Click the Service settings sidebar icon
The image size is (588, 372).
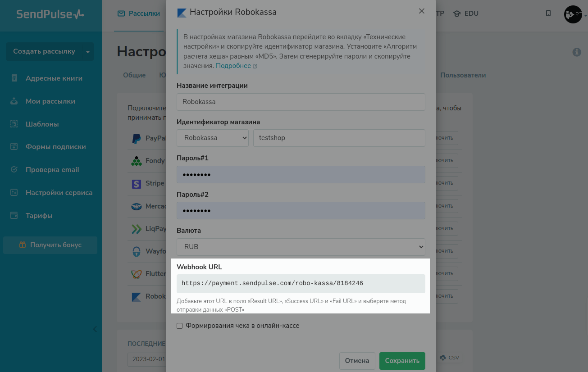14,193
